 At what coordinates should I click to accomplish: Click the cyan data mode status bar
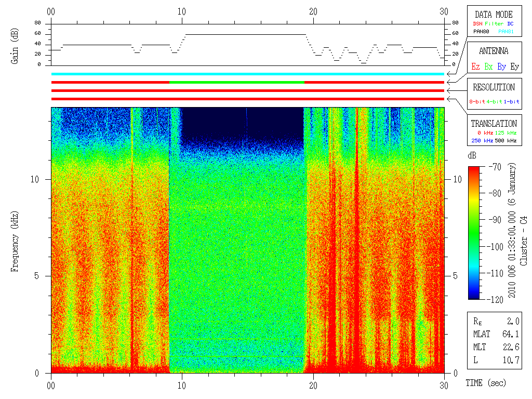click(x=248, y=74)
